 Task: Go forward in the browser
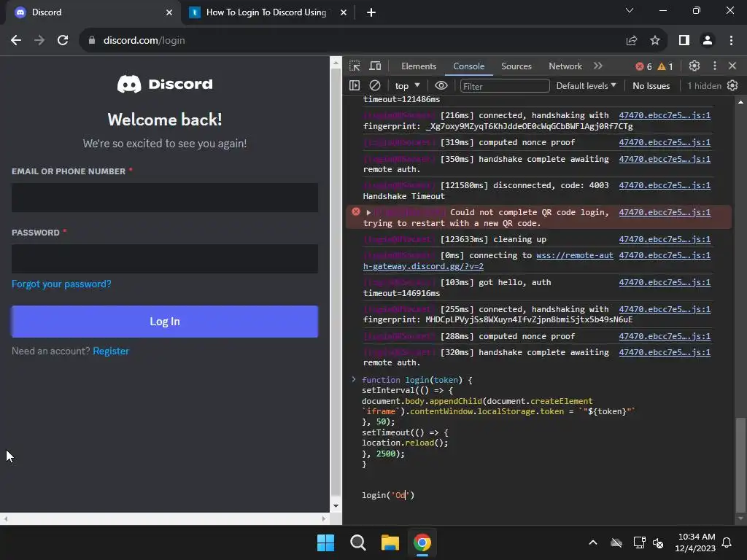coord(39,41)
